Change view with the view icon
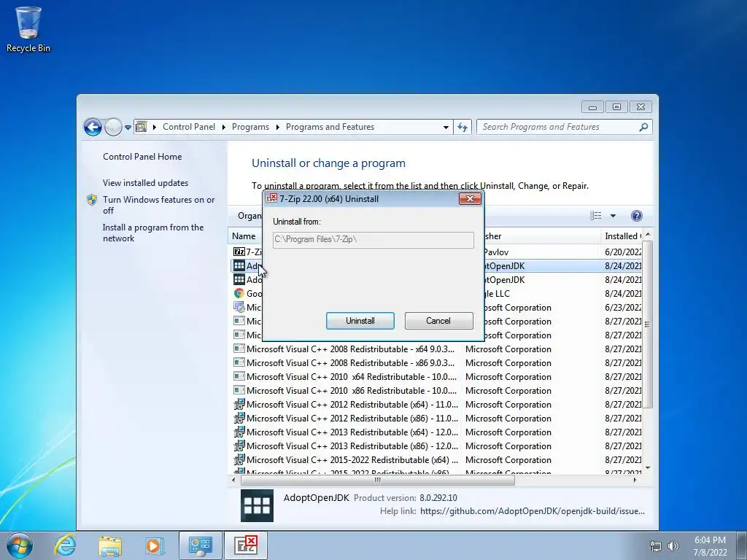The height and width of the screenshot is (560, 747). [595, 216]
